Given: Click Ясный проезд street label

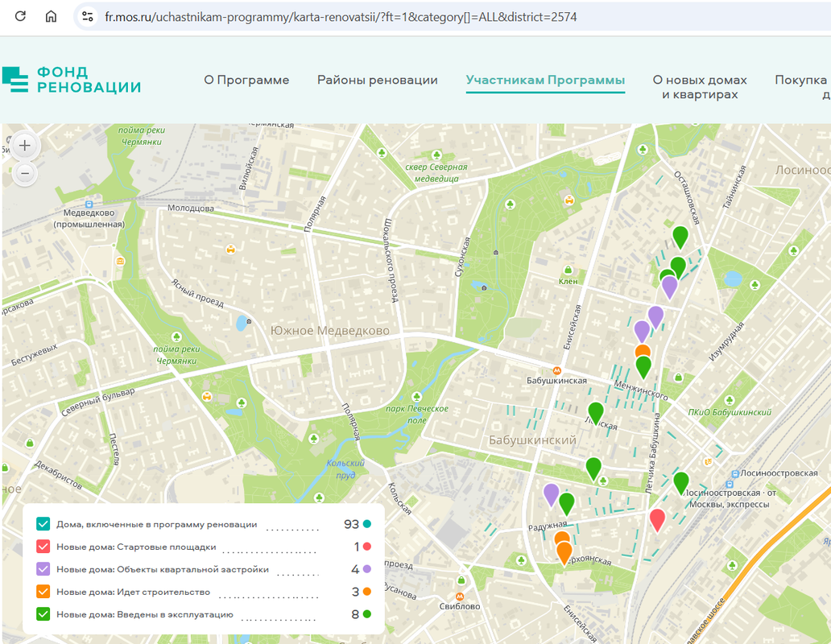Looking at the screenshot, I should tap(197, 293).
